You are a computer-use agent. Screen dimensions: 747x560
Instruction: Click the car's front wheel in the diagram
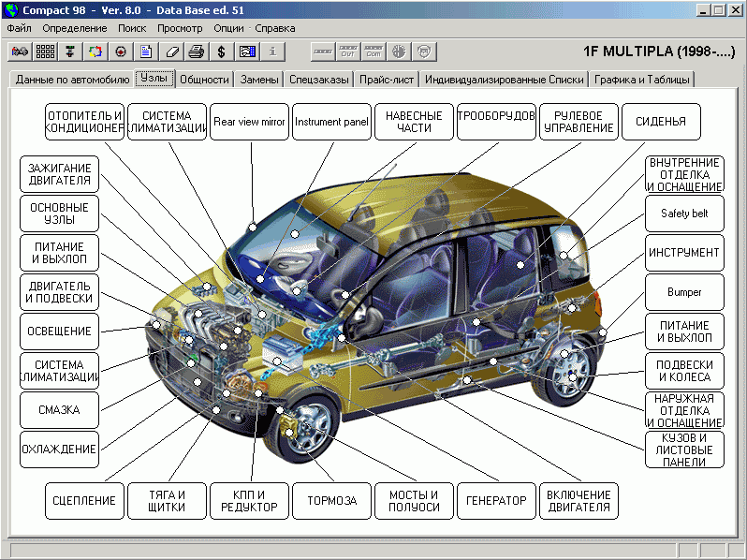tap(304, 429)
